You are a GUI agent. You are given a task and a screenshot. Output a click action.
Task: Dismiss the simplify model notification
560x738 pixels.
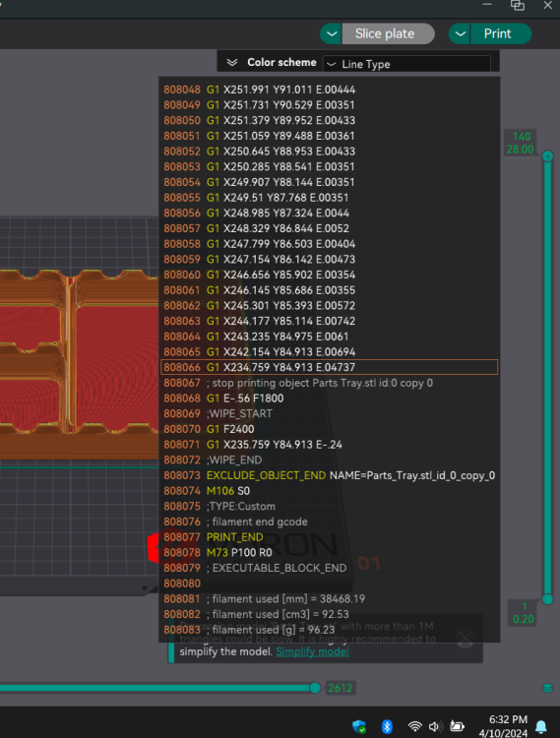465,639
